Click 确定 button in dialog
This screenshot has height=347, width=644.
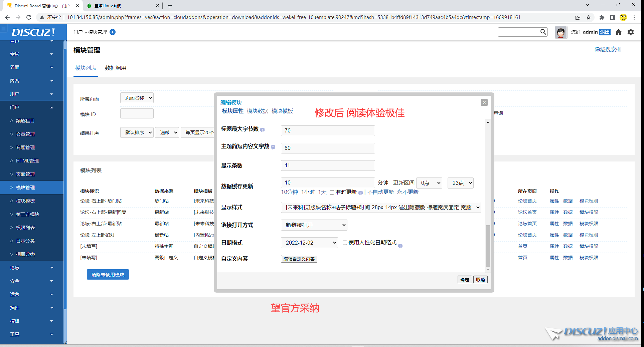[465, 280]
